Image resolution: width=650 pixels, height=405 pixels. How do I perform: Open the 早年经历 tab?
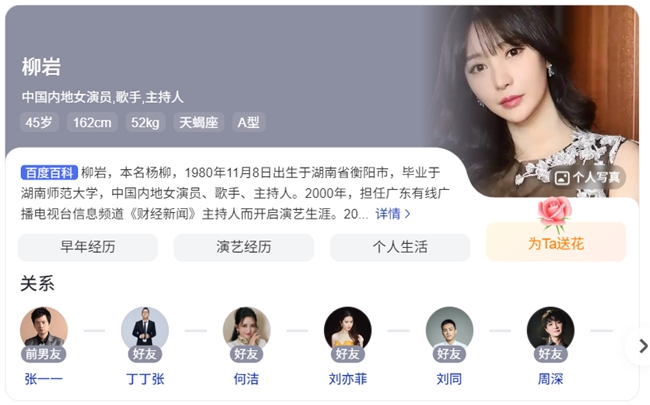(87, 247)
